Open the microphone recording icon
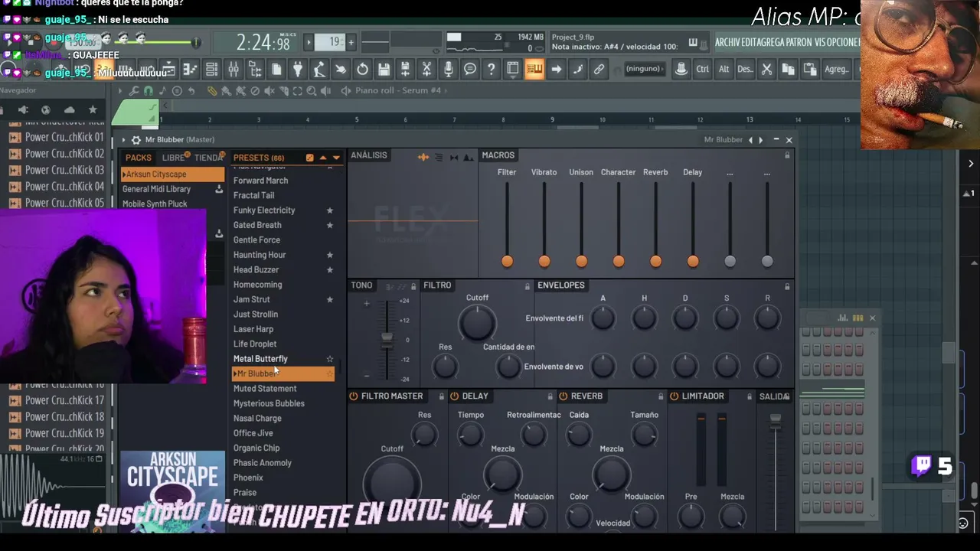Screen dimensions: 980x551 point(448,69)
